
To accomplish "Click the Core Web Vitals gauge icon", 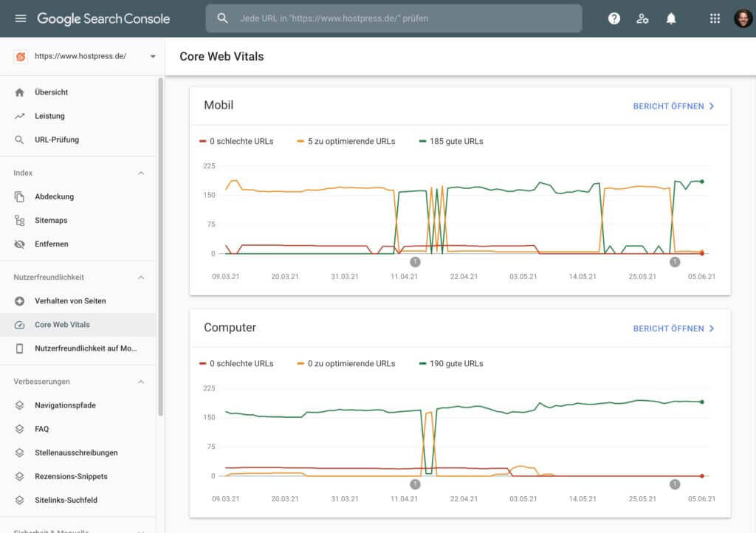I will coord(19,325).
